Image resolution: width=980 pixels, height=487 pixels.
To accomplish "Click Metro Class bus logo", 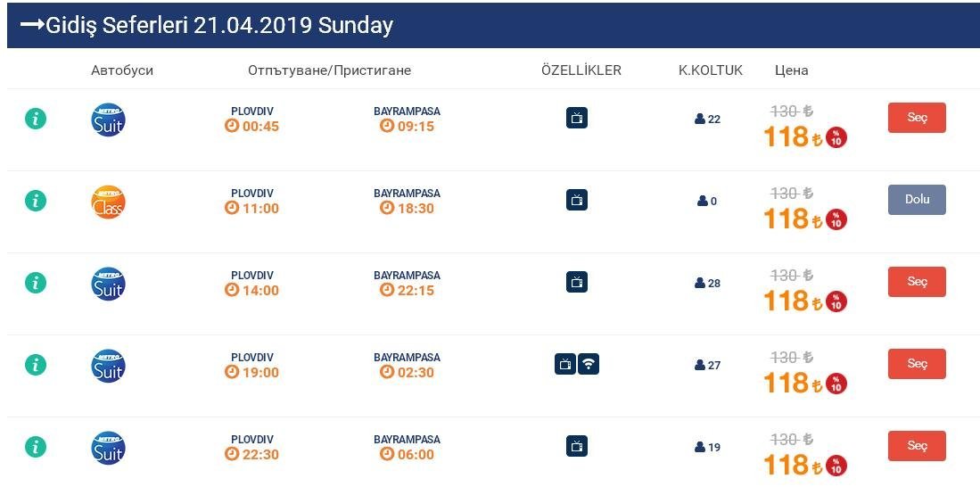I will [x=108, y=202].
